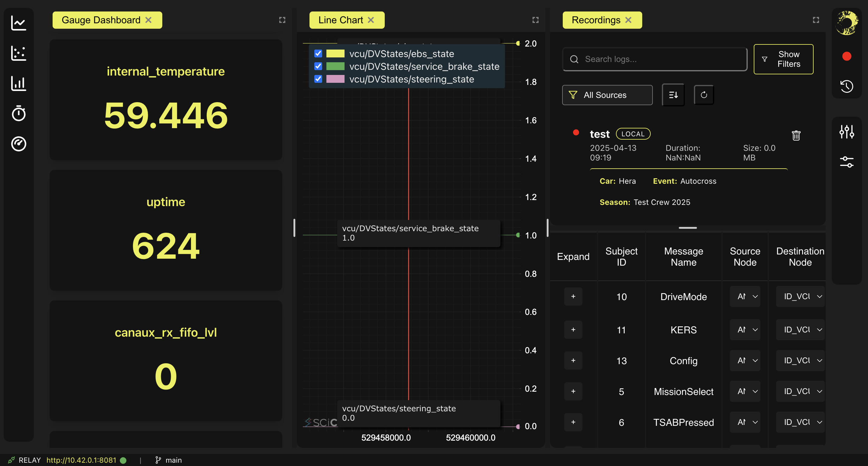Toggle the service_brake_state checkbox
The image size is (868, 466).
coord(318,66)
